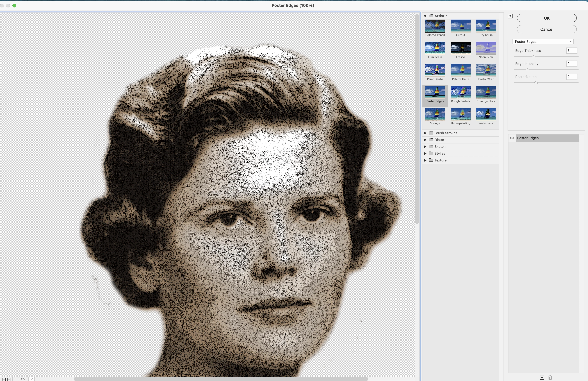Select the Colored Pencil filter thumbnail
This screenshot has height=381, width=588.
[x=435, y=26]
